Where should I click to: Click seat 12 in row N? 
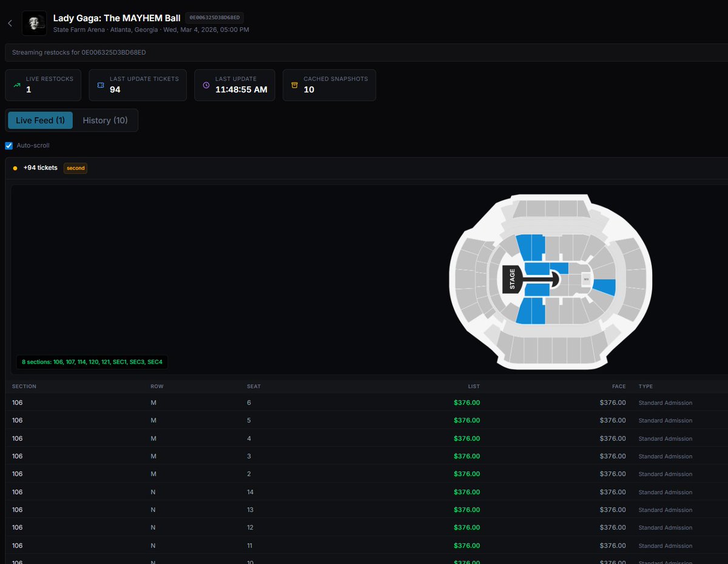(x=251, y=528)
